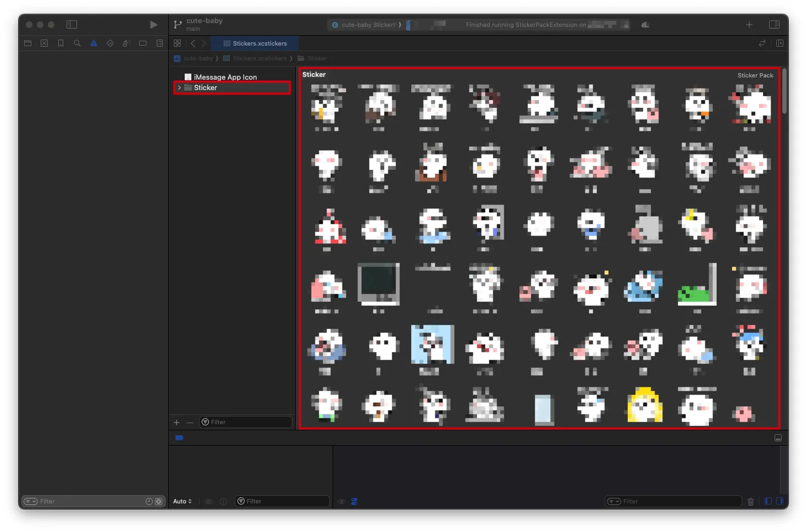The width and height of the screenshot is (807, 532).
Task: Open the related items grid menu
Action: 177,43
